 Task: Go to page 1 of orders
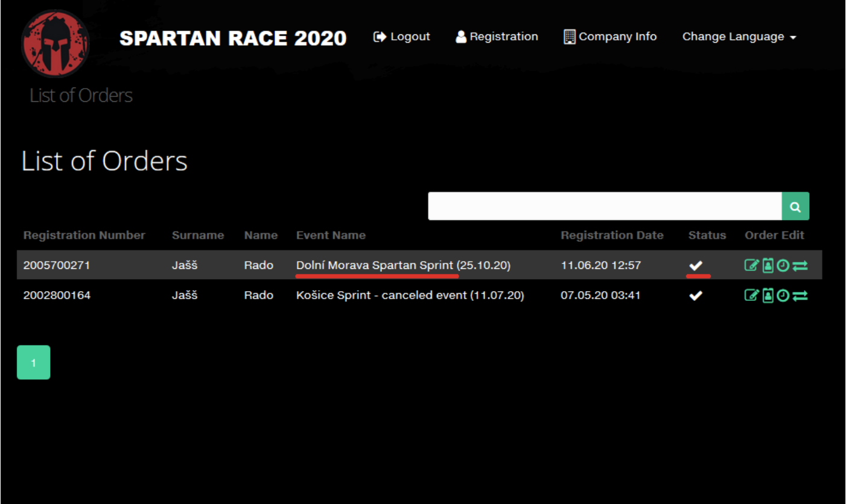pos(33,362)
